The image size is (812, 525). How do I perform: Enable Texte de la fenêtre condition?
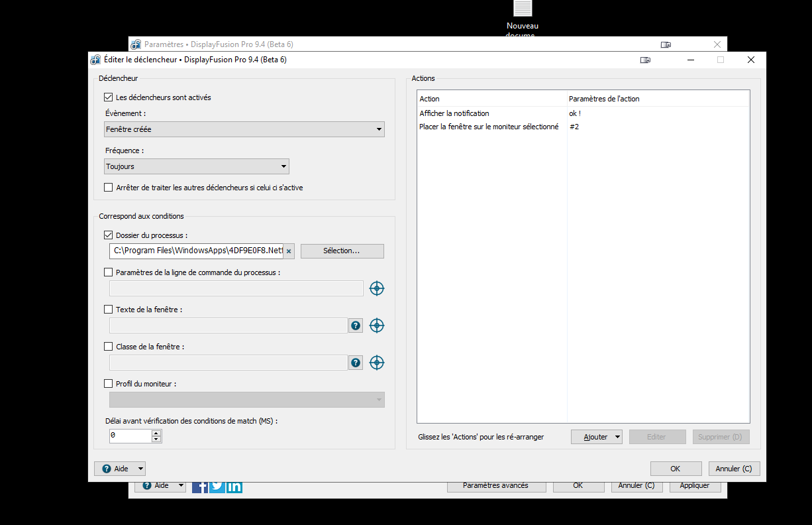point(109,310)
